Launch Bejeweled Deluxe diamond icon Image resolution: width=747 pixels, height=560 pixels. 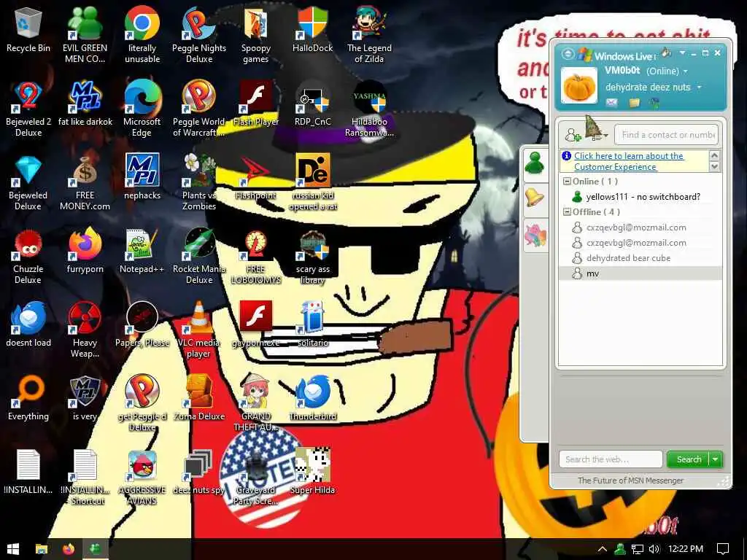click(28, 182)
